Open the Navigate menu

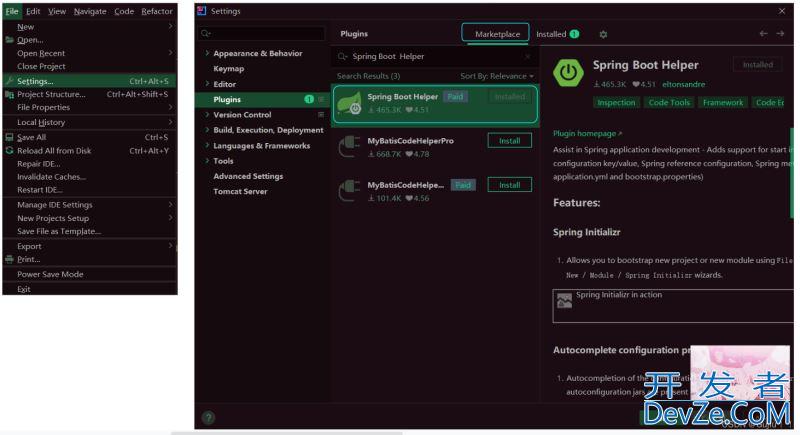click(90, 11)
